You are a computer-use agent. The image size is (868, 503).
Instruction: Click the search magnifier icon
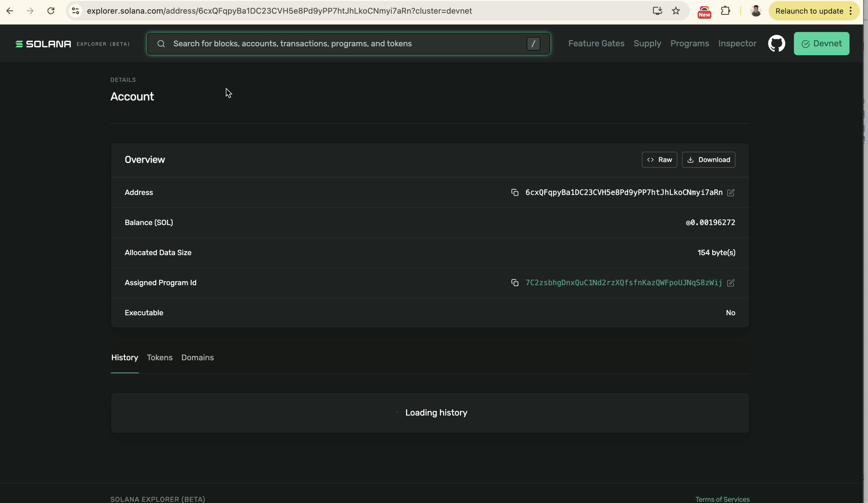tap(161, 44)
